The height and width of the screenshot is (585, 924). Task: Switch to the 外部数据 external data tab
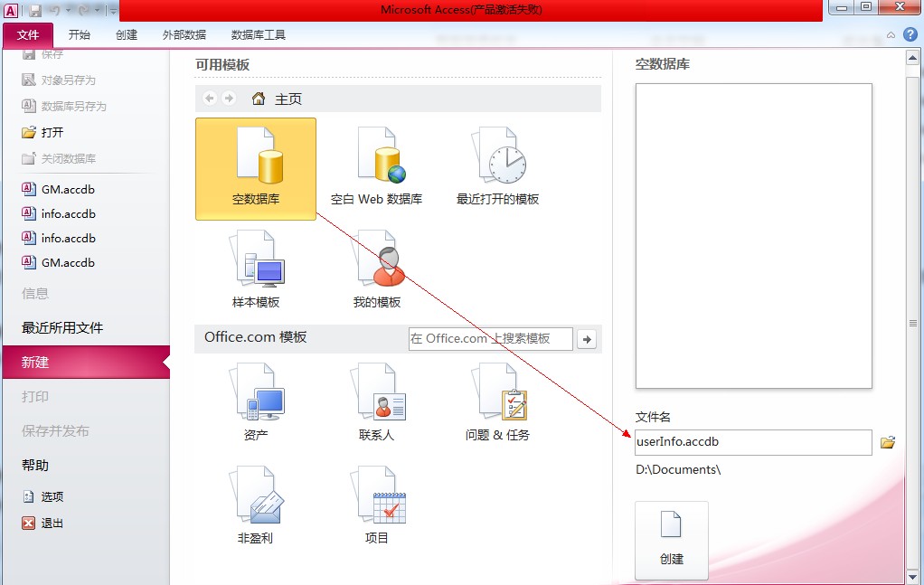point(184,34)
